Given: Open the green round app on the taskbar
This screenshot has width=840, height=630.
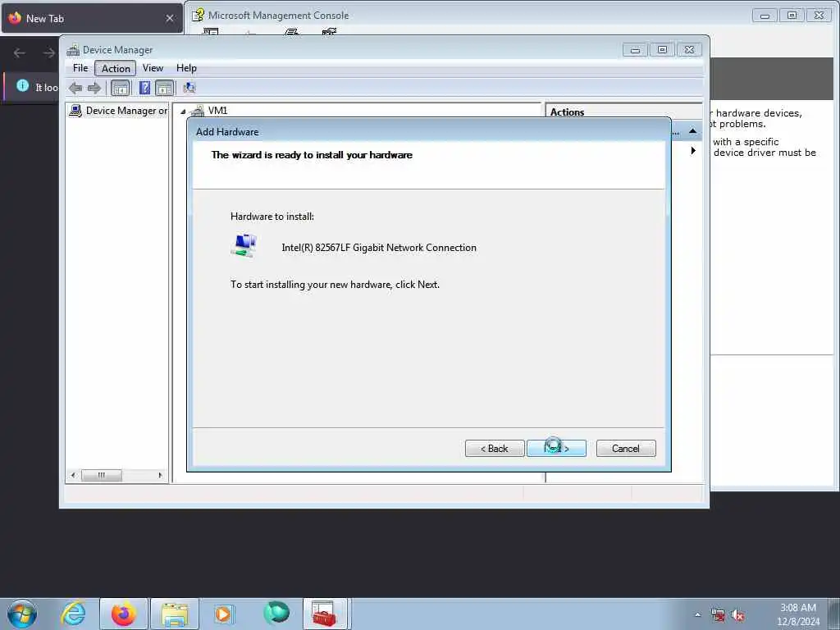Looking at the screenshot, I should (276, 613).
